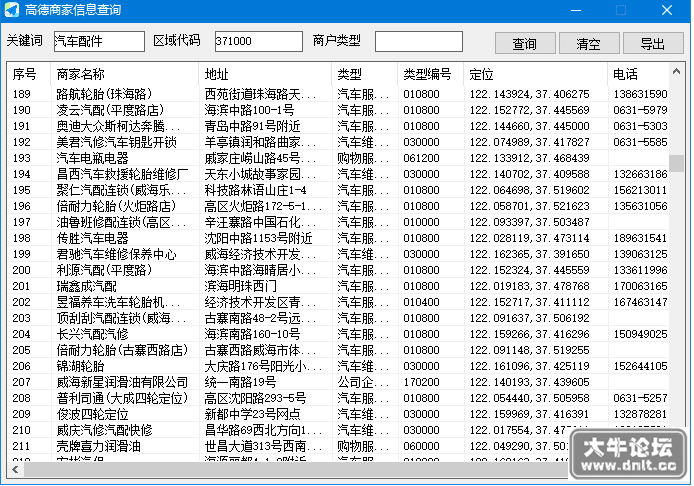Select row 威海新星润滑油有限公司
The image size is (694, 486).
338,382
